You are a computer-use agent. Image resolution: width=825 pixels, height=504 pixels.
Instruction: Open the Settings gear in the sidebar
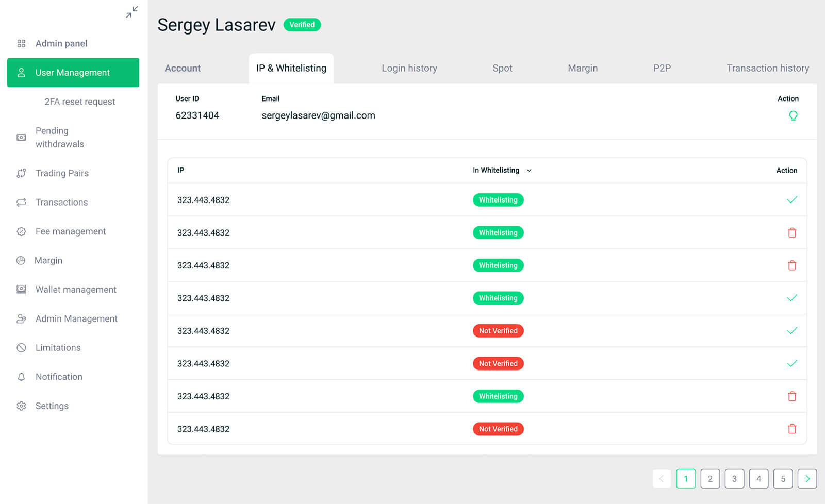[x=21, y=406]
